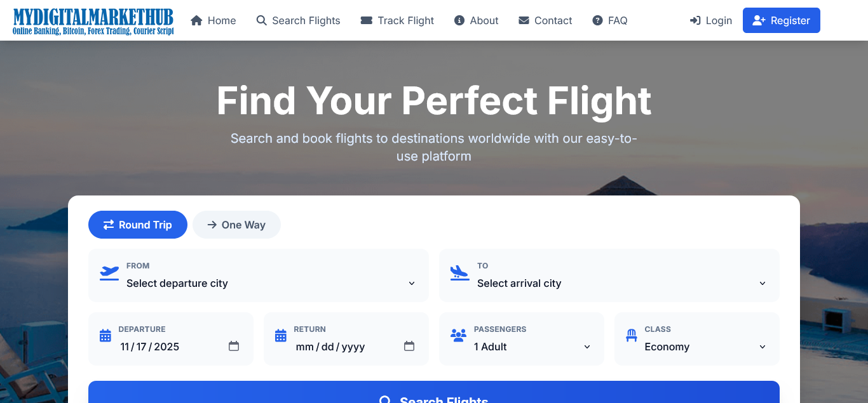The image size is (868, 403).
Task: Switch to One Way trip
Action: coord(236,225)
